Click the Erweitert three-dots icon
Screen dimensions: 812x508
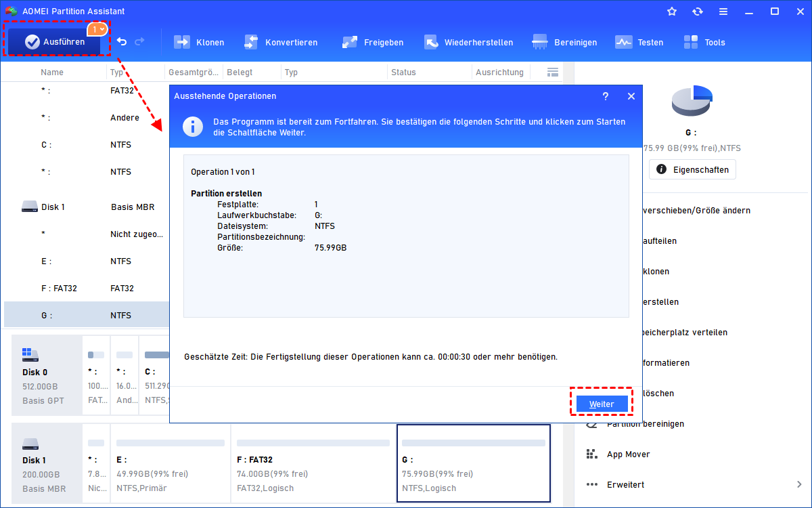pos(592,484)
